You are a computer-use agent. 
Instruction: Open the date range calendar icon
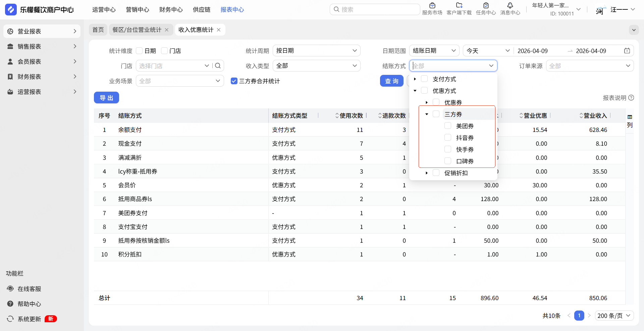tap(627, 51)
